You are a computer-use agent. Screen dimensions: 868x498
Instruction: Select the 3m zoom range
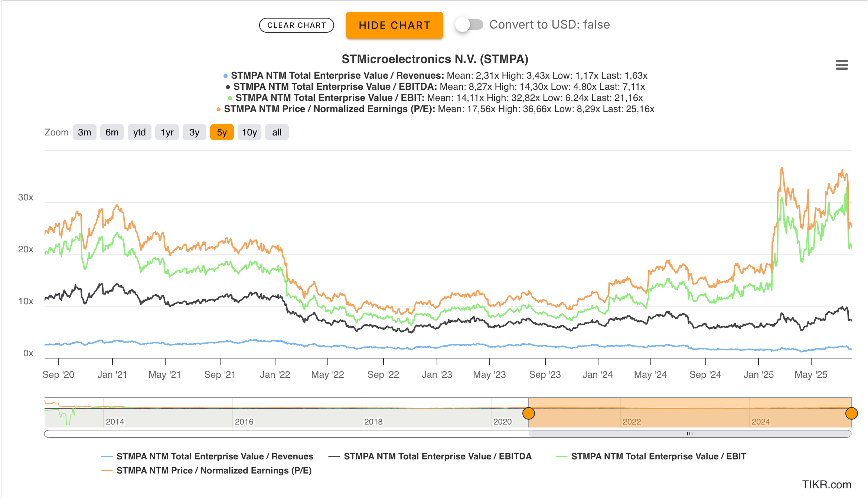[84, 132]
